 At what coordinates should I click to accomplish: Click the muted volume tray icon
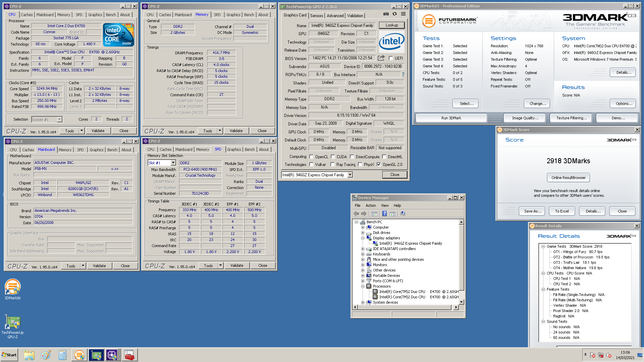[x=609, y=355]
